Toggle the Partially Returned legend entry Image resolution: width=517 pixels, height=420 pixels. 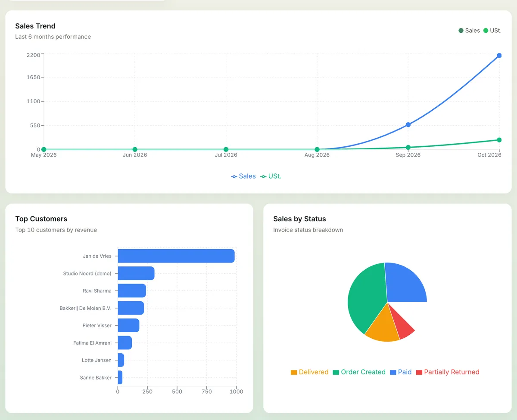[448, 372]
